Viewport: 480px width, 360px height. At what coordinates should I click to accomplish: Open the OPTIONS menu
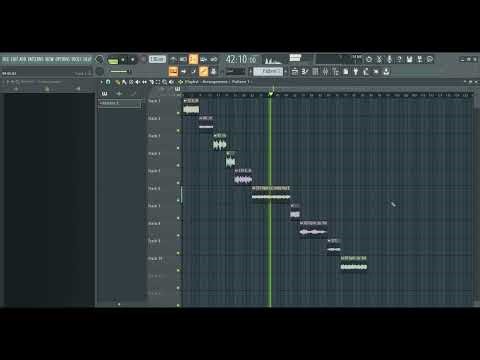pyautogui.click(x=62, y=59)
